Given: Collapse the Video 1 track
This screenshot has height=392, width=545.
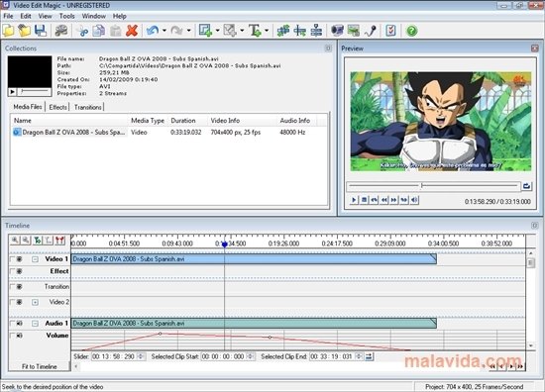Looking at the screenshot, I should tap(35, 259).
